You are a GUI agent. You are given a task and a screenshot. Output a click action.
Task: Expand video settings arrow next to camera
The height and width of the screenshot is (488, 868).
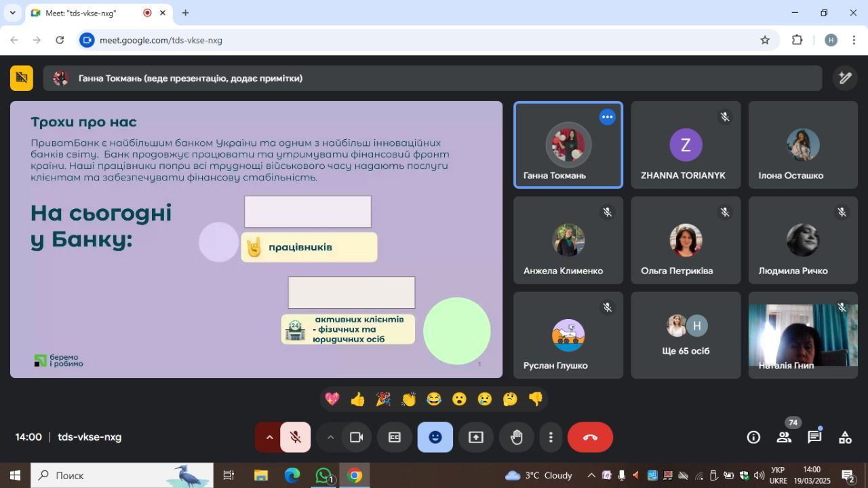[x=330, y=437]
